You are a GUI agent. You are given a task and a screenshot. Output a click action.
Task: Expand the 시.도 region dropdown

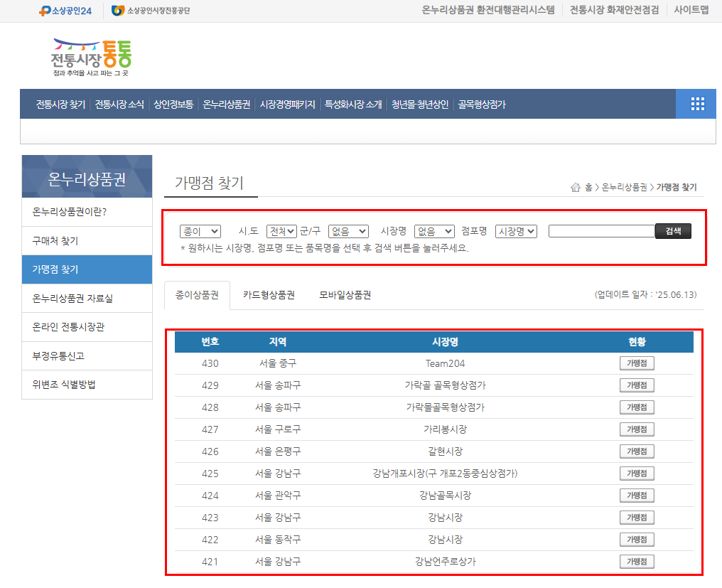click(281, 231)
